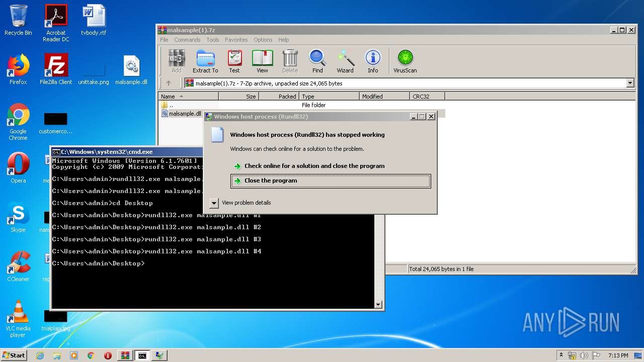Select Acrobat Reader DC desktop icon
The height and width of the screenshot is (362, 644).
56,23
